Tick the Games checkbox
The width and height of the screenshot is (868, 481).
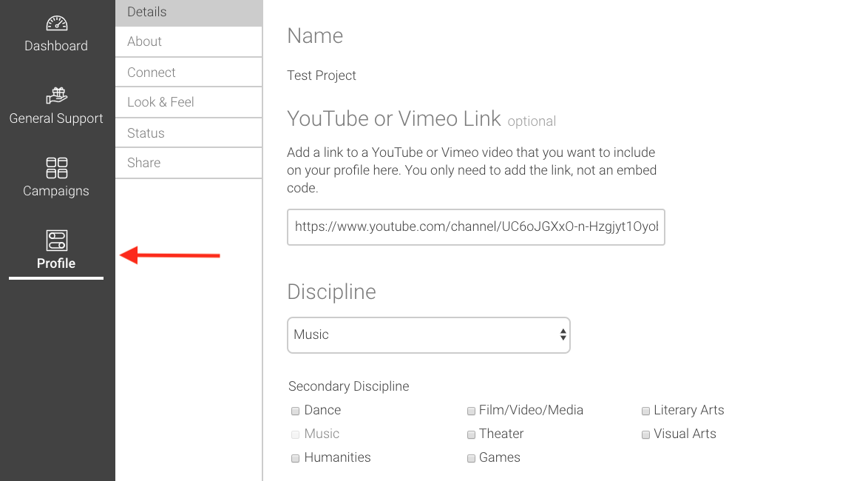471,458
